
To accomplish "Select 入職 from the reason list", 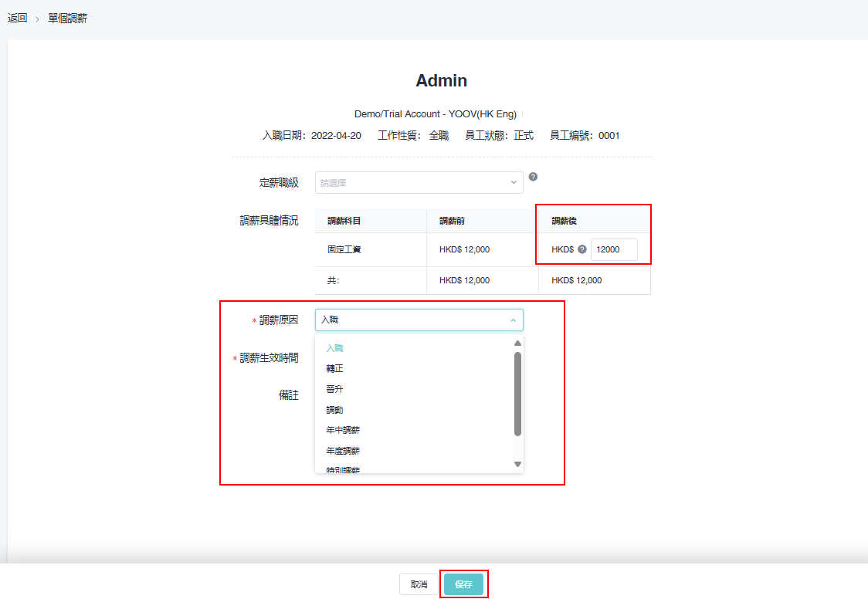I will 334,348.
